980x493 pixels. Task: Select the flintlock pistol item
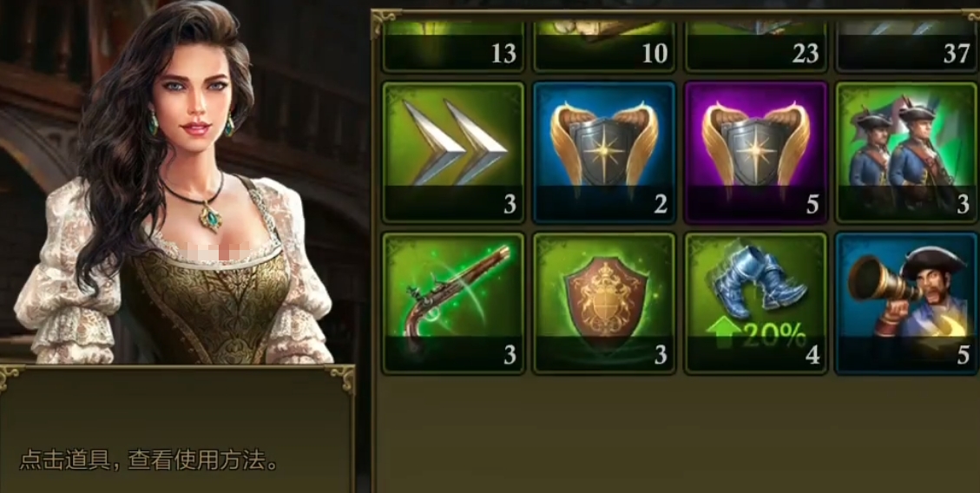pyautogui.click(x=453, y=304)
